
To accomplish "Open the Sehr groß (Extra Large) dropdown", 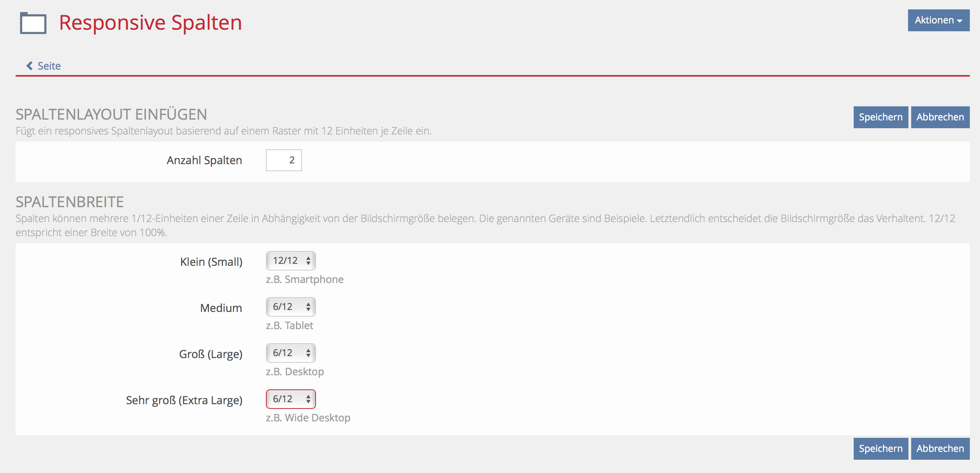I will [x=285, y=399].
